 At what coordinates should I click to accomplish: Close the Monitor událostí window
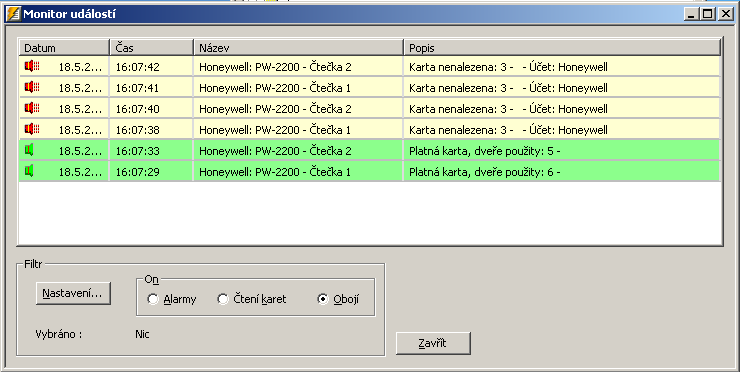[x=725, y=14]
